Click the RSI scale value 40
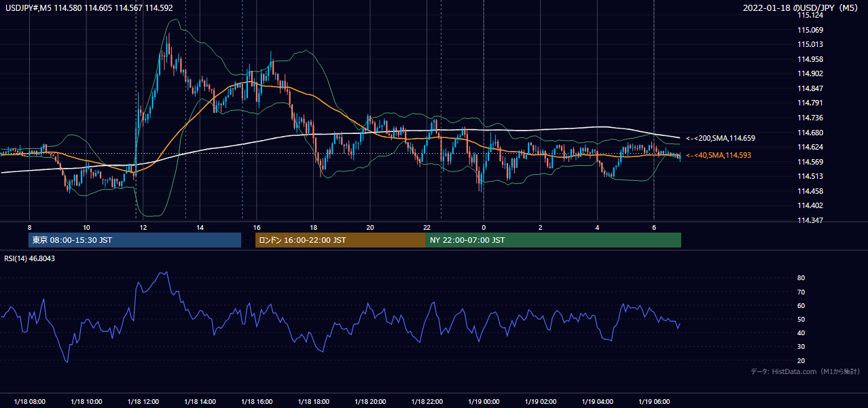Screen dimensions: 868x408 [x=801, y=333]
